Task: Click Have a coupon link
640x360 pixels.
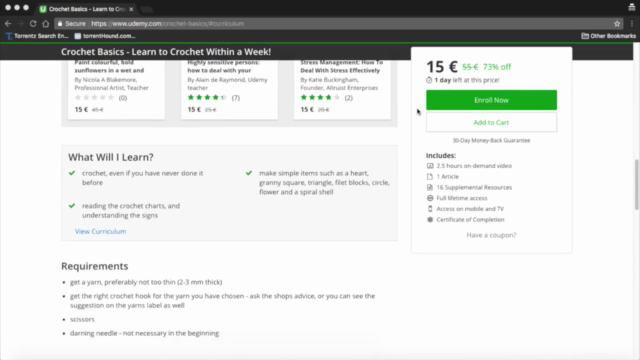Action: [x=491, y=235]
